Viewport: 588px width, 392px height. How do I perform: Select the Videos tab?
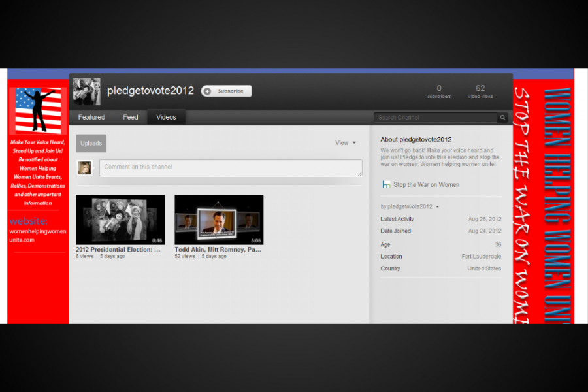click(166, 118)
